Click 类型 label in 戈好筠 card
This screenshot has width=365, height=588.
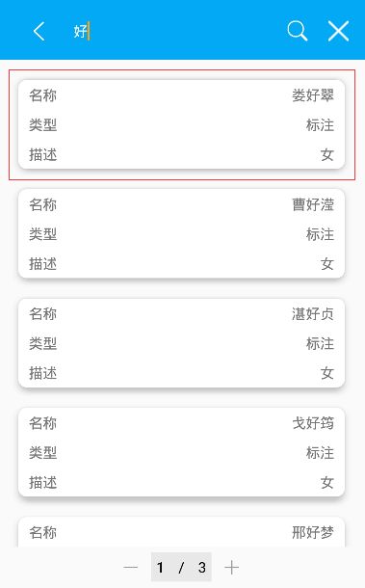point(42,453)
